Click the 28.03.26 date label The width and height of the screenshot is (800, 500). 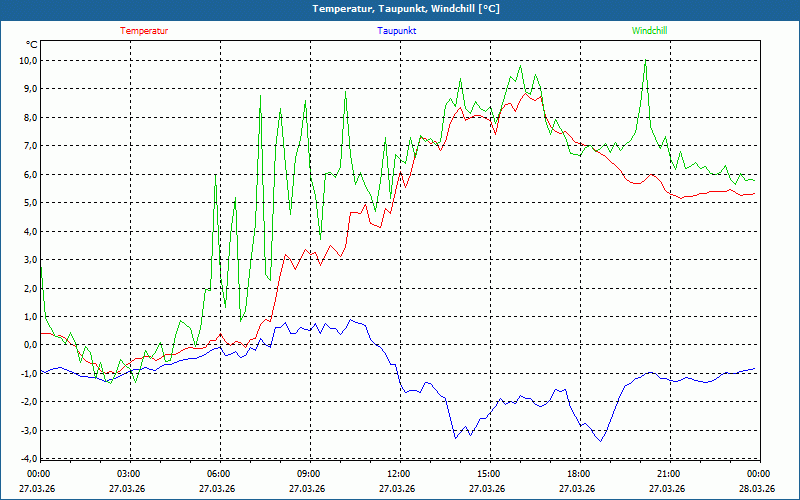point(757,489)
